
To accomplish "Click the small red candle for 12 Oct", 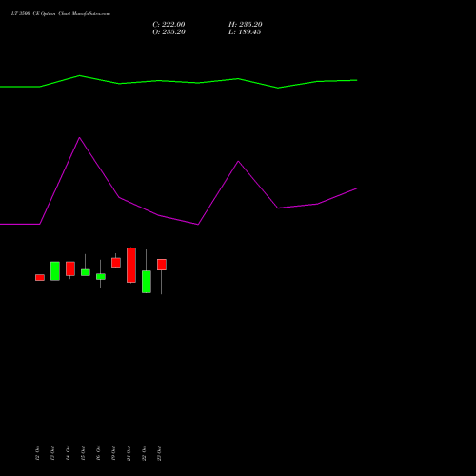I will pyautogui.click(x=40, y=278).
